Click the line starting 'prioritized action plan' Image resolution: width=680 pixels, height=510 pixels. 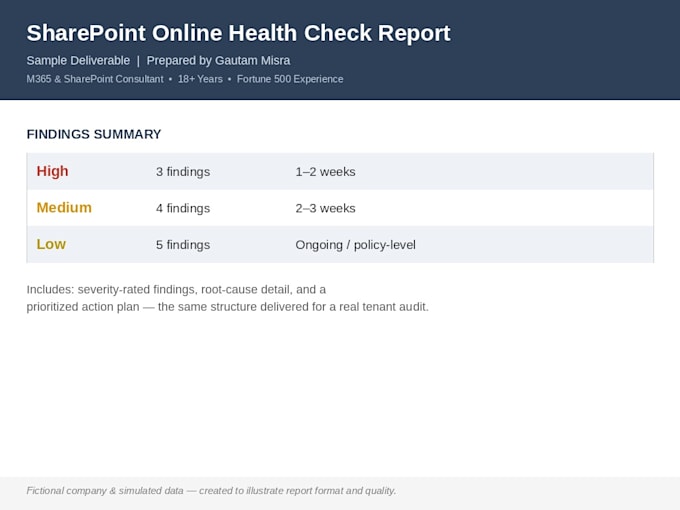coord(227,307)
